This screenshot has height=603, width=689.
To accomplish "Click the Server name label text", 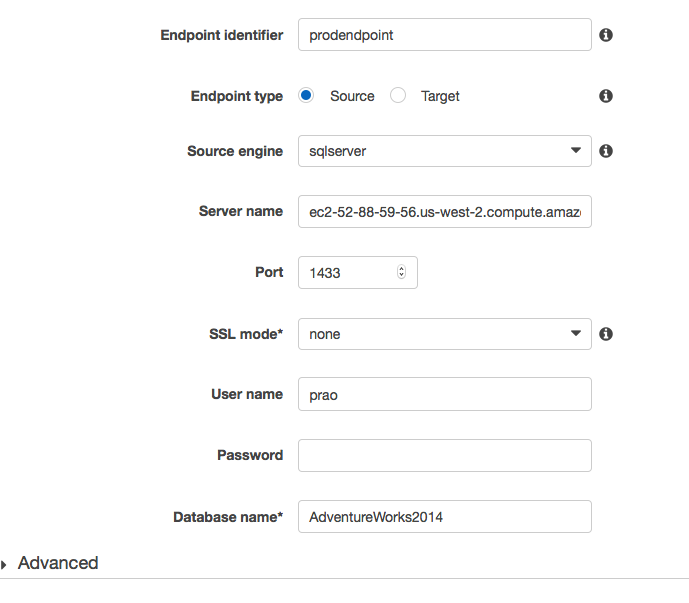I will tap(240, 211).
